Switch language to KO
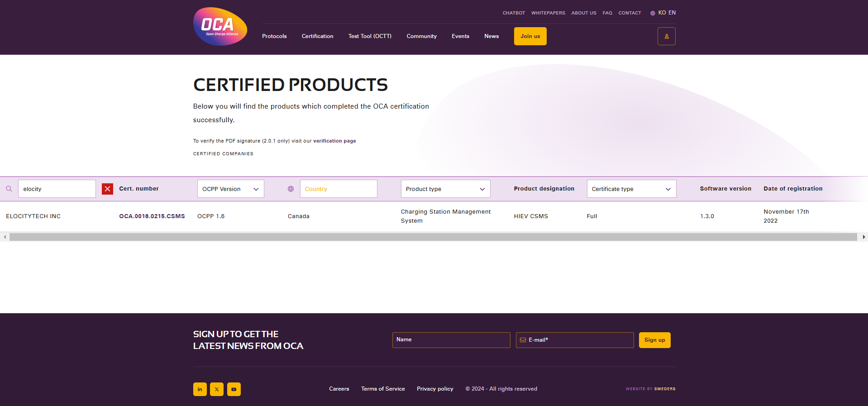The image size is (868, 406). [662, 13]
